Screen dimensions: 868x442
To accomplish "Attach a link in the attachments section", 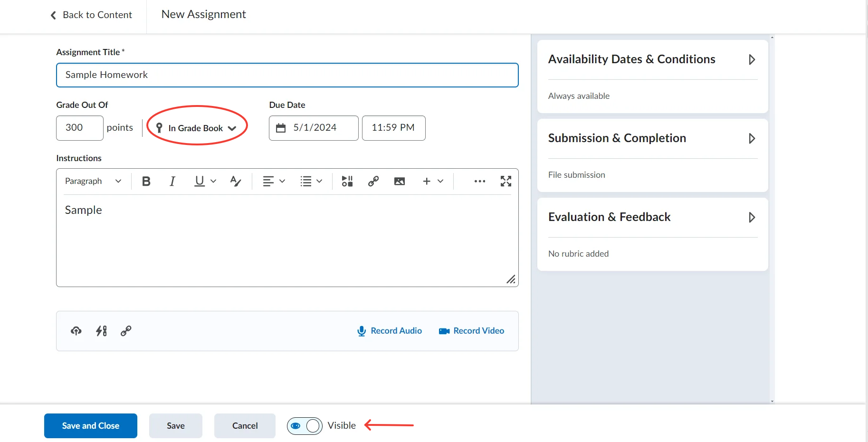I will (x=125, y=331).
